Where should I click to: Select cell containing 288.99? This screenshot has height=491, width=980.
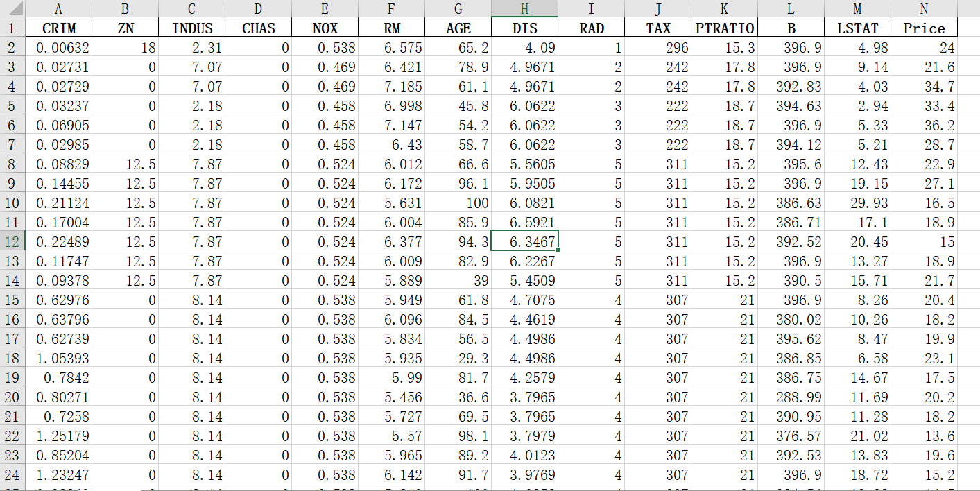coord(791,397)
